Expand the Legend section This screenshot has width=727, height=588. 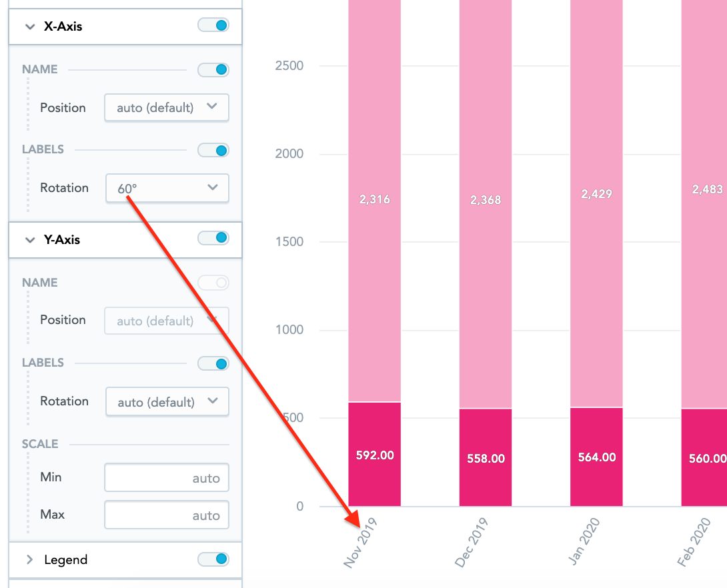tap(29, 560)
